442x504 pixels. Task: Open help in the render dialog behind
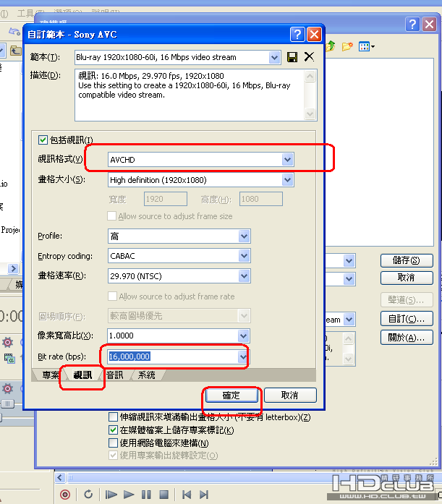click(x=412, y=25)
